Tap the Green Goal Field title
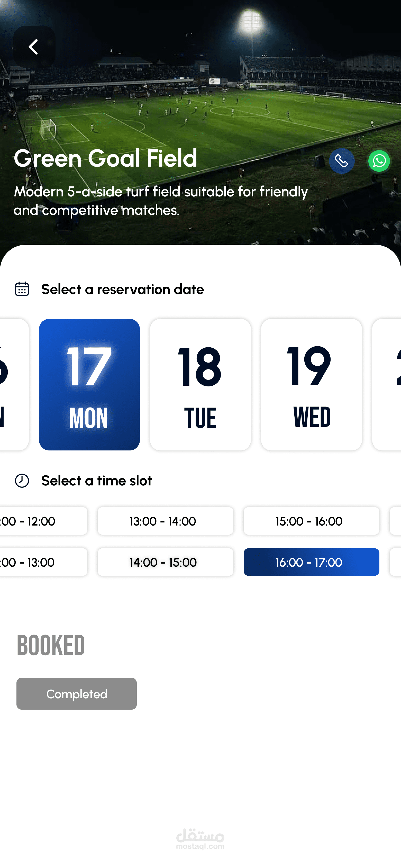The image size is (401, 868). [x=105, y=158]
